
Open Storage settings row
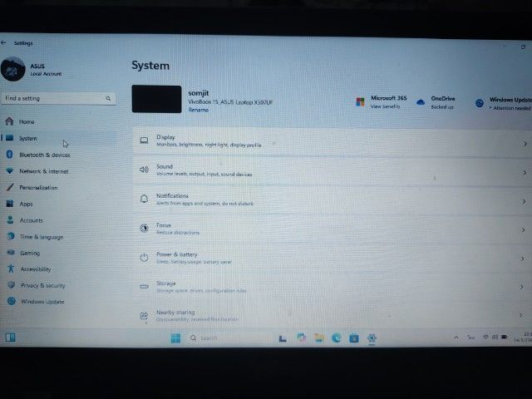tap(332, 287)
